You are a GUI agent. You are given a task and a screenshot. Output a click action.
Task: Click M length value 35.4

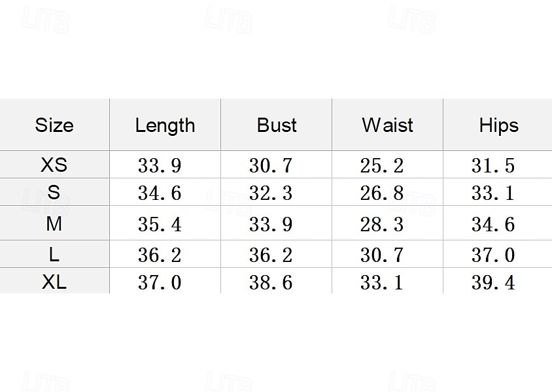[160, 224]
